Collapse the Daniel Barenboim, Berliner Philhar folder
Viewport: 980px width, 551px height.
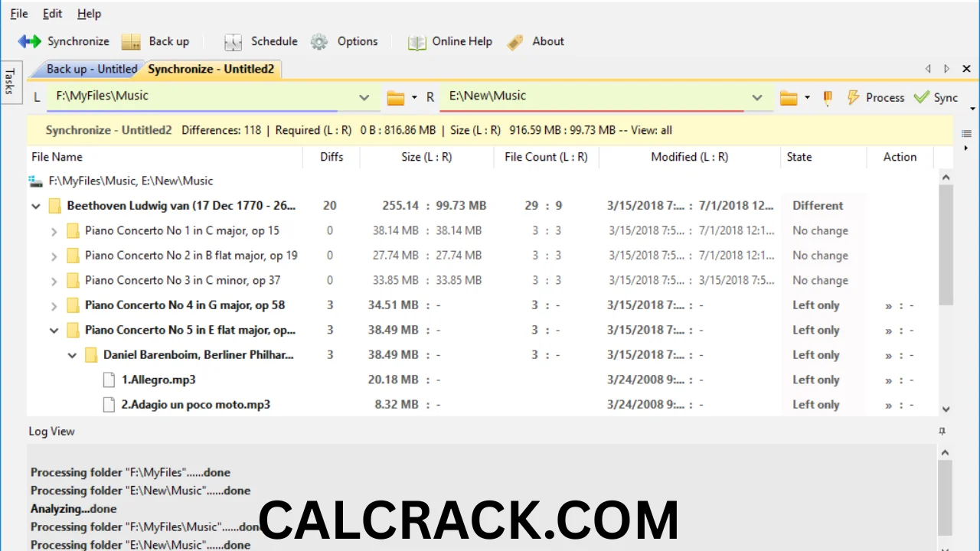(x=72, y=355)
